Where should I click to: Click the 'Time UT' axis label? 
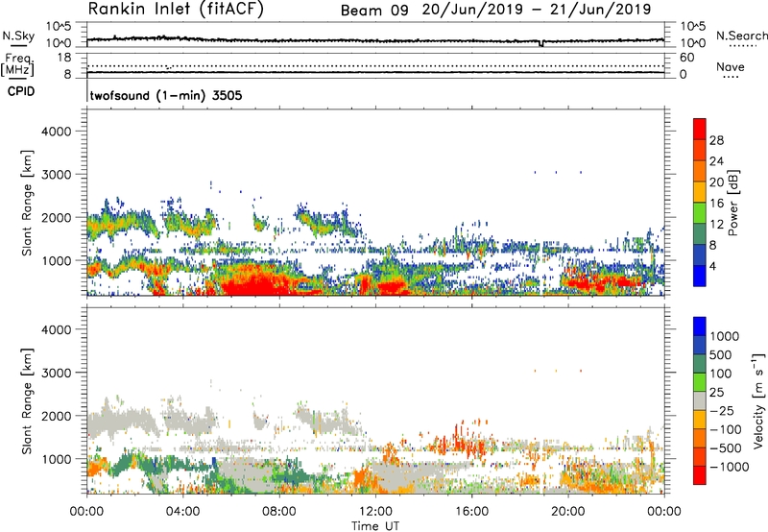tap(375, 526)
